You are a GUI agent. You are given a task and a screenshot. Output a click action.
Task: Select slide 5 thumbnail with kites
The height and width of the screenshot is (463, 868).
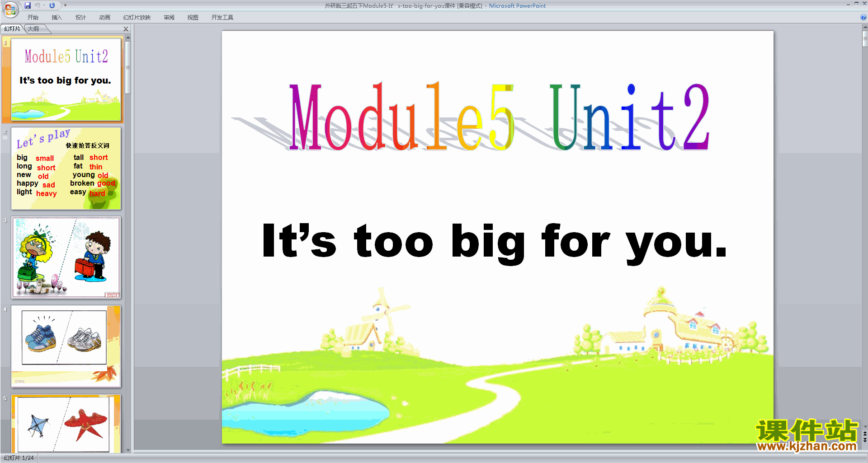click(x=66, y=424)
